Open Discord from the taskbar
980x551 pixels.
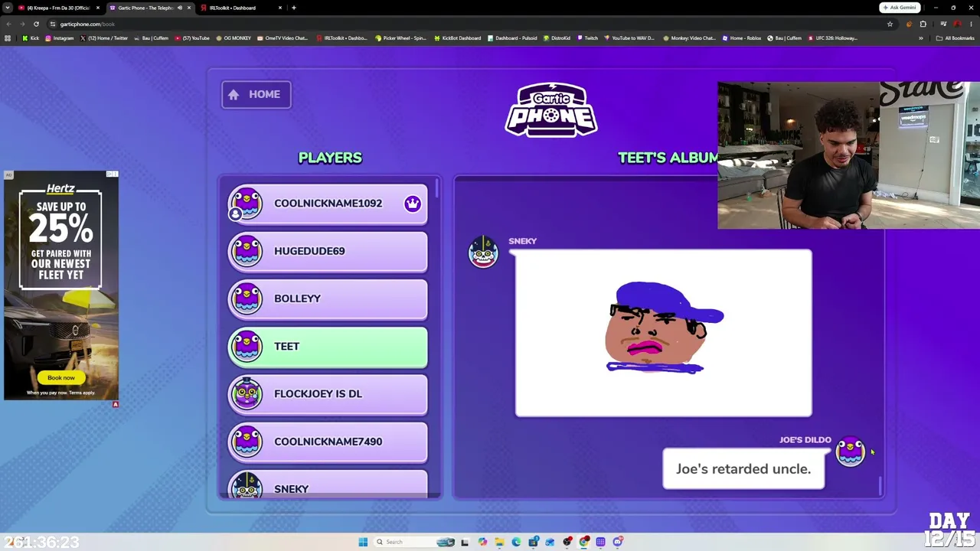(617, 542)
